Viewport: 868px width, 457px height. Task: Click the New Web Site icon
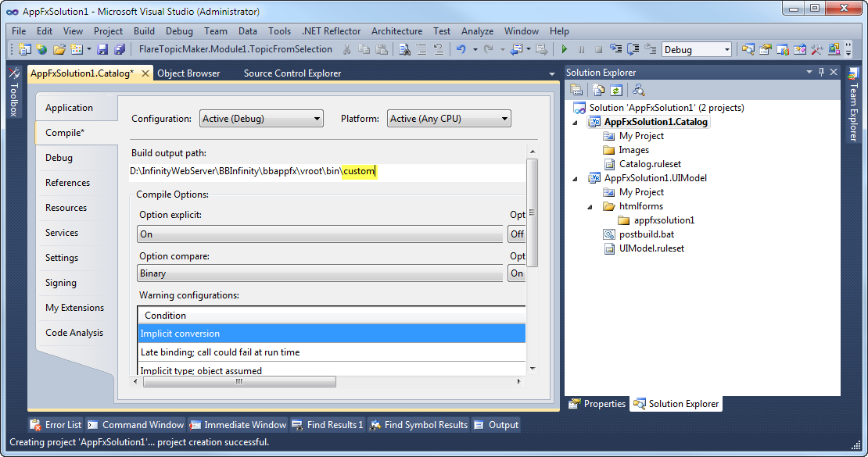point(41,49)
